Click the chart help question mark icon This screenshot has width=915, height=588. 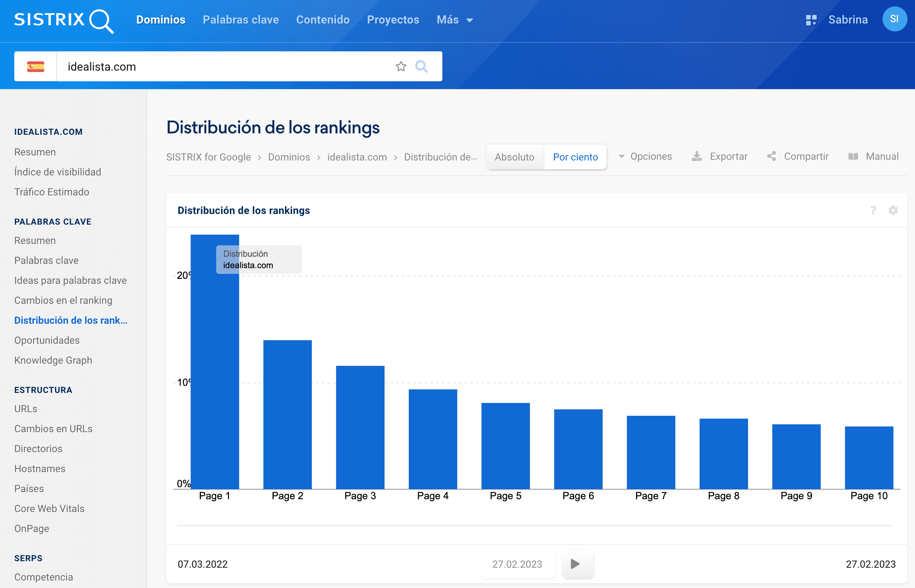[x=873, y=210]
